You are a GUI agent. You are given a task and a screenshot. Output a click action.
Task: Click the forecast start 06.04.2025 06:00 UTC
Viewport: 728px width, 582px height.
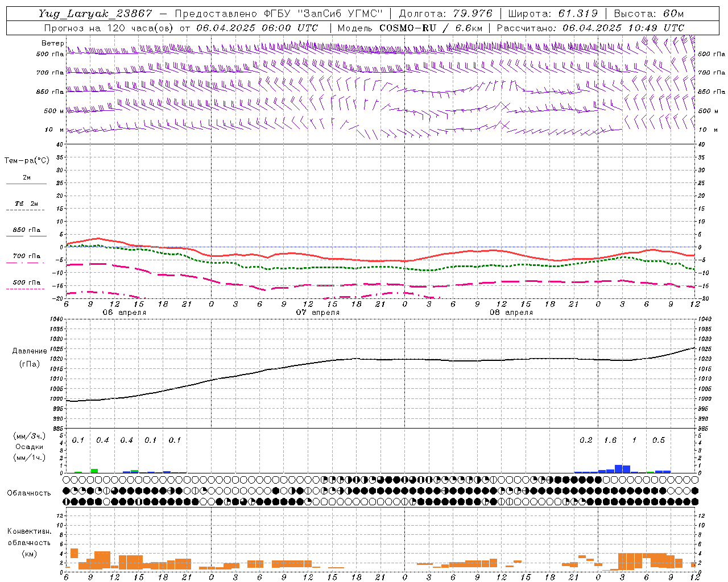click(257, 28)
